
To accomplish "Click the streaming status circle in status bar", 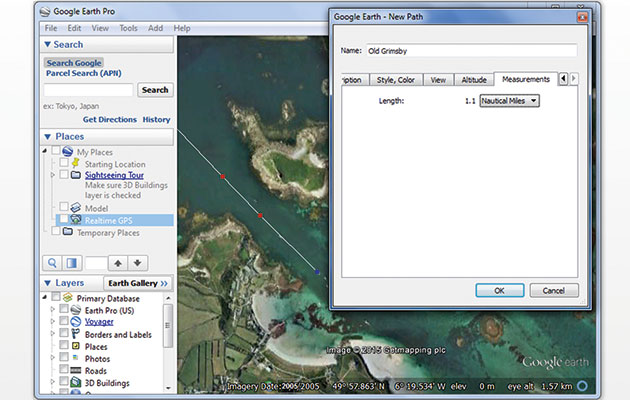I will click(x=582, y=386).
